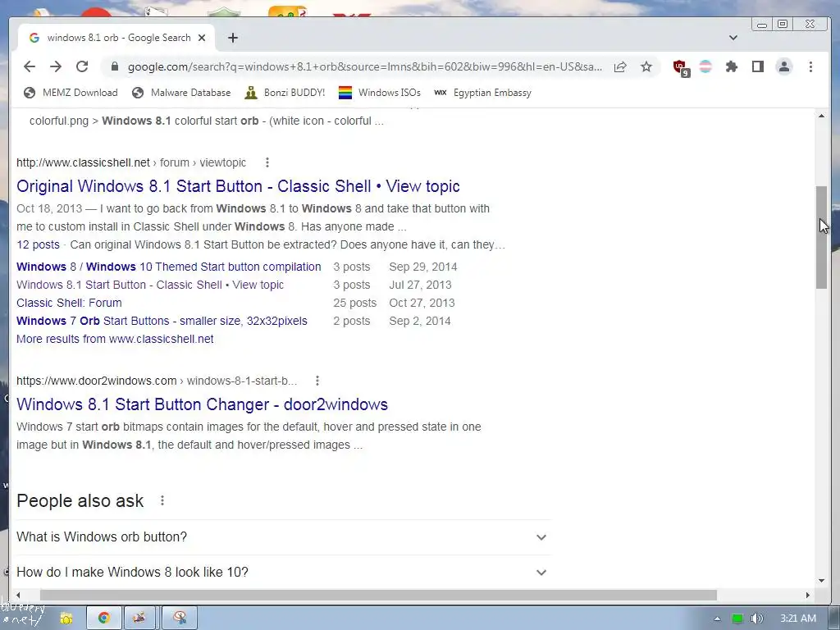Image resolution: width=840 pixels, height=630 pixels.
Task: Open Windows 7 Orb Start Buttons link
Action: 162,321
